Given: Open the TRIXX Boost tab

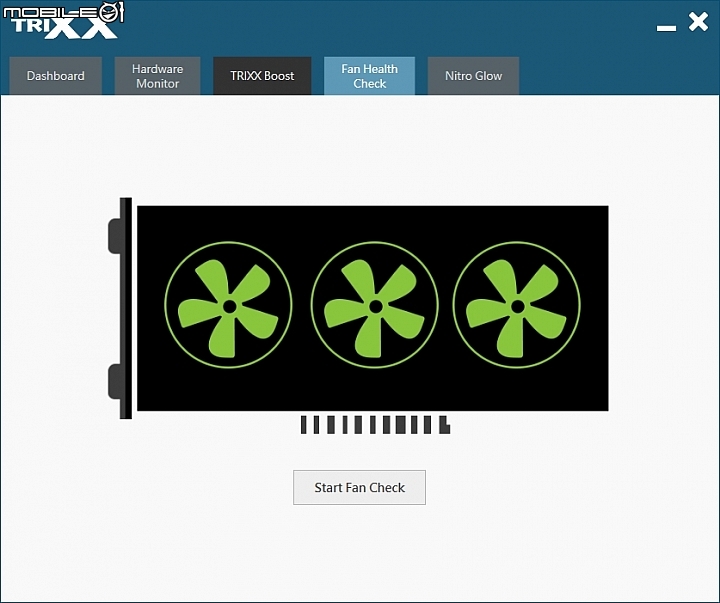Looking at the screenshot, I should point(262,76).
